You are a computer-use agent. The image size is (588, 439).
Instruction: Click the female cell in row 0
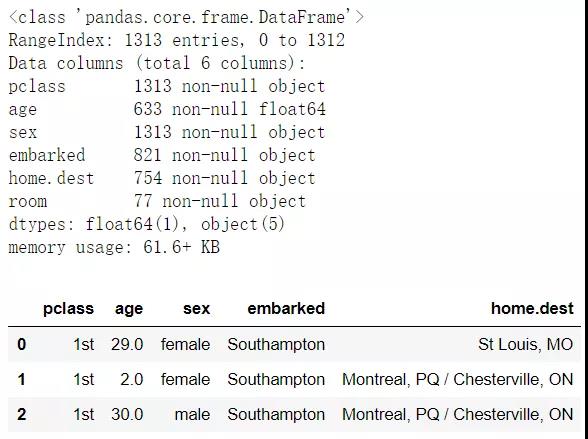point(185,345)
